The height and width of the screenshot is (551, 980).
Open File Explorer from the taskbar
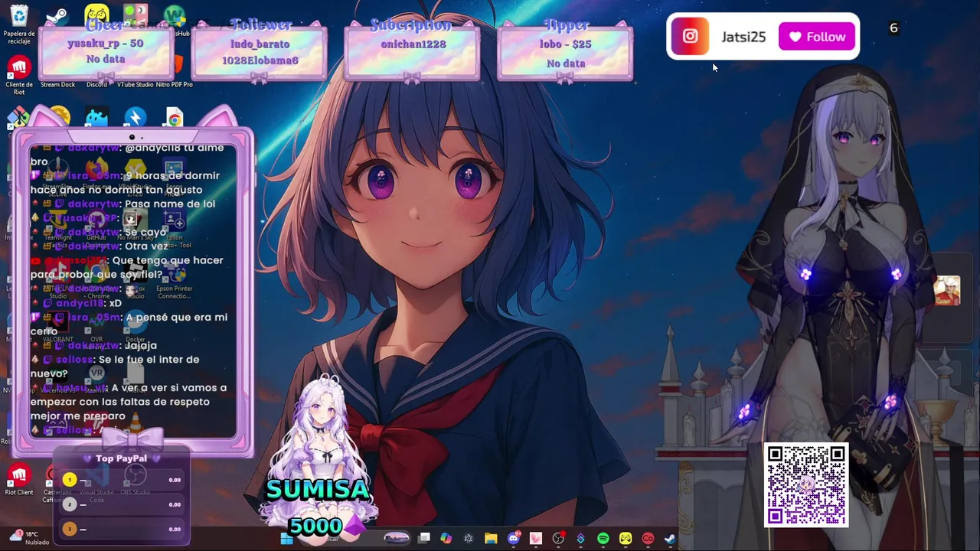491,539
